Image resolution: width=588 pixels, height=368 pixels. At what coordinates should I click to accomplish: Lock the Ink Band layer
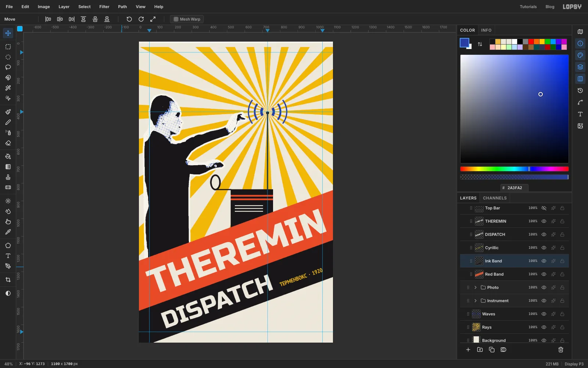(x=562, y=261)
